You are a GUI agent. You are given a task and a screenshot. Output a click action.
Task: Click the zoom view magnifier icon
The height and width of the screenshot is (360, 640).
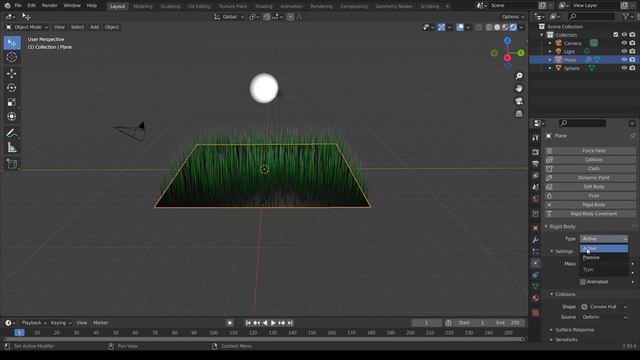[x=519, y=76]
